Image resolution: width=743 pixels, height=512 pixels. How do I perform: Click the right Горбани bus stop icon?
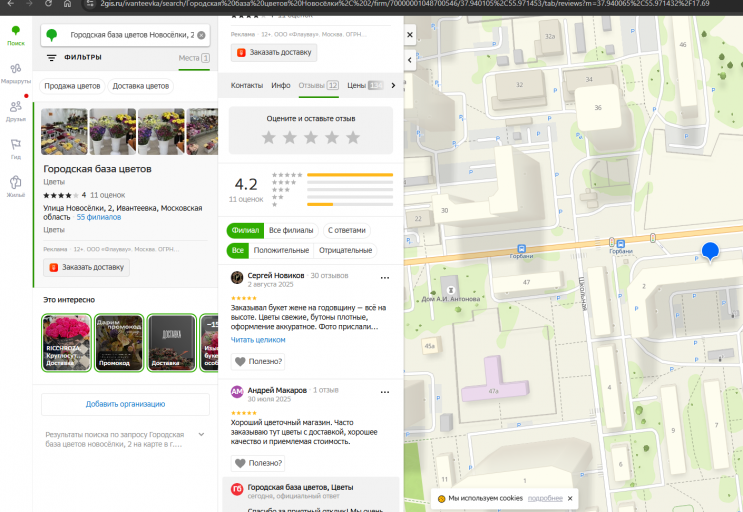coord(620,244)
